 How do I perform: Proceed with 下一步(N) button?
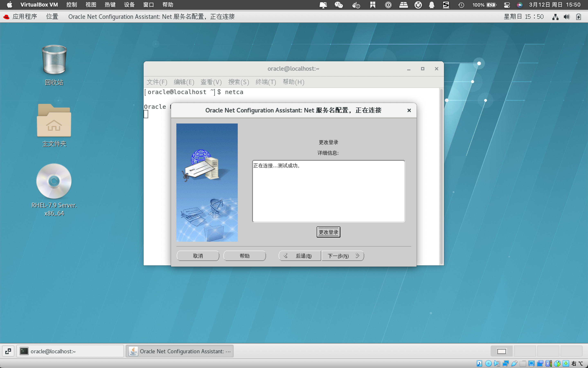(x=343, y=256)
